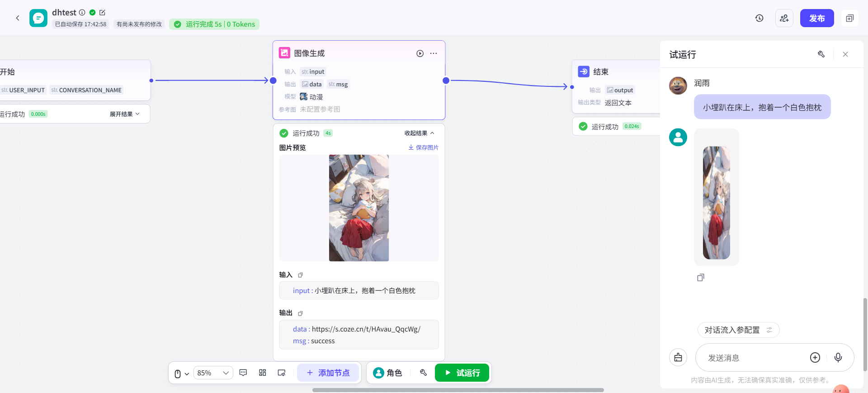Click the data URL s.coze.cn link text
Viewport: 868px width, 393px height.
click(x=366, y=329)
